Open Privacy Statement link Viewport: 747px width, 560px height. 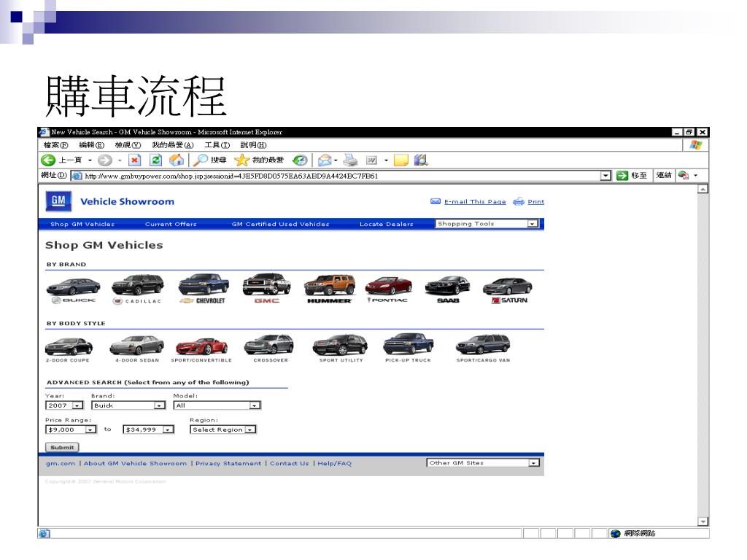(228, 463)
